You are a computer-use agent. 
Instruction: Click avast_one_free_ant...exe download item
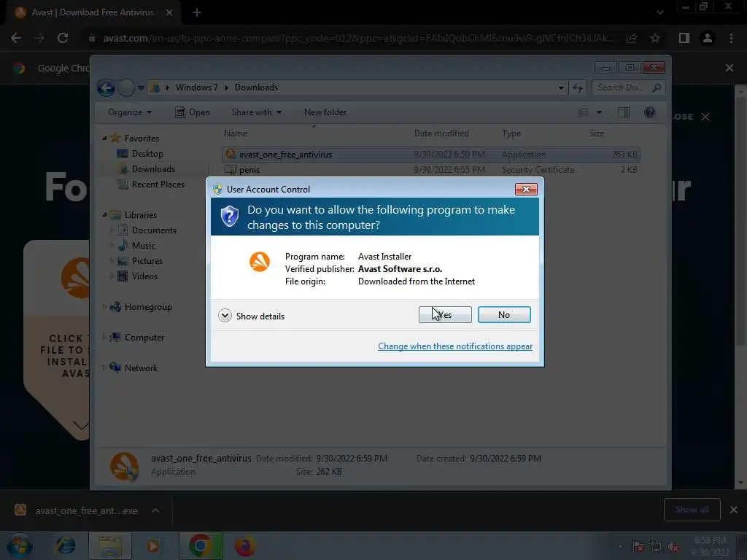pyautogui.click(x=76, y=510)
